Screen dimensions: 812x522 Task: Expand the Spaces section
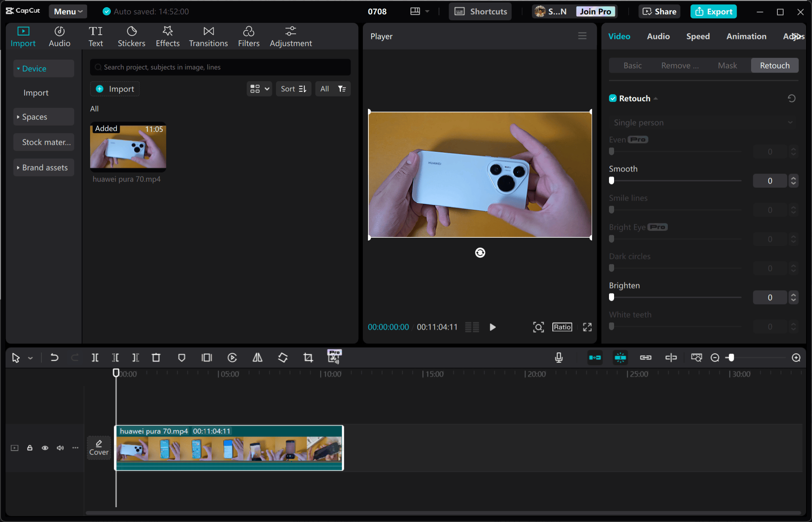(x=44, y=117)
